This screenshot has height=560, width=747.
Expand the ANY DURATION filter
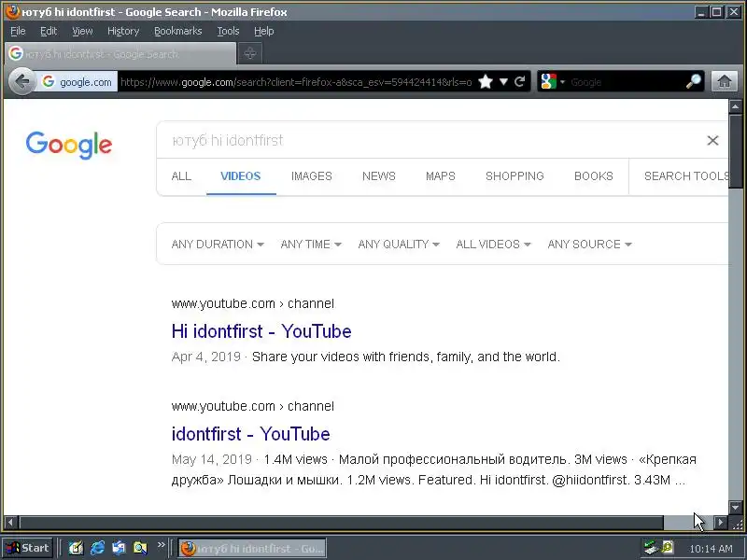[218, 245]
